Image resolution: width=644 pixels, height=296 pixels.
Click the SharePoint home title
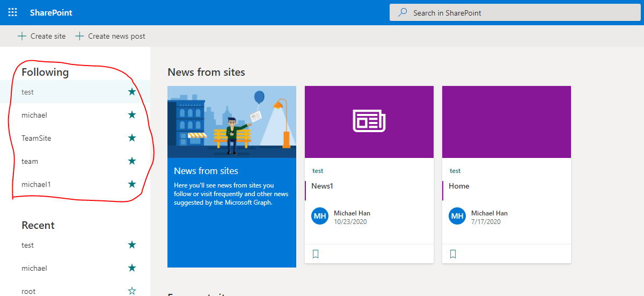(51, 12)
